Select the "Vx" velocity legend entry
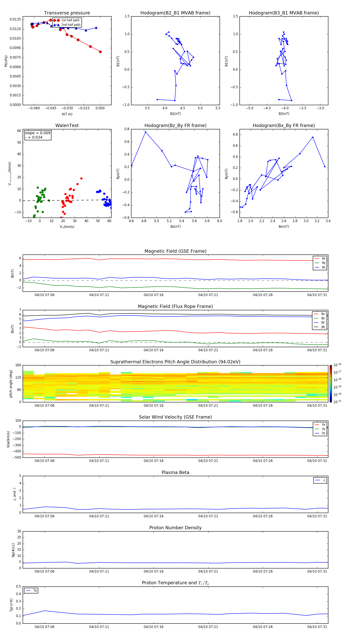The width and height of the screenshot is (351, 644). pos(320,424)
